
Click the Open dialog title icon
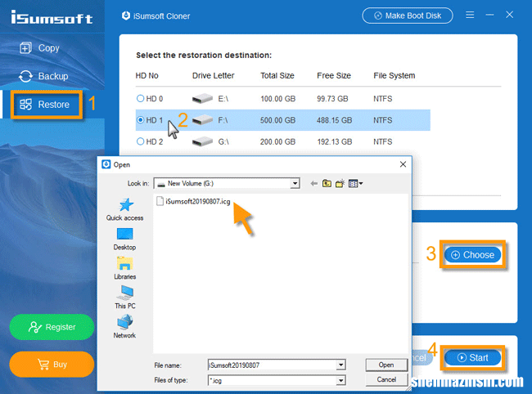[106, 164]
